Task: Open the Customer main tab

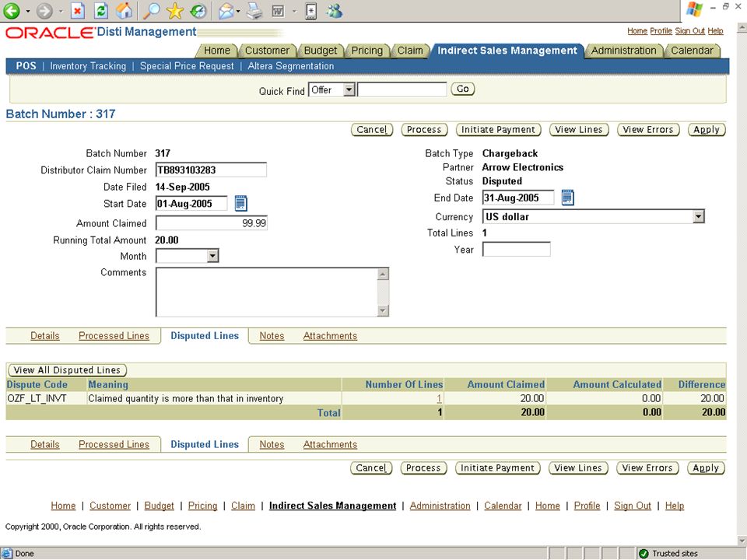Action: tap(267, 51)
